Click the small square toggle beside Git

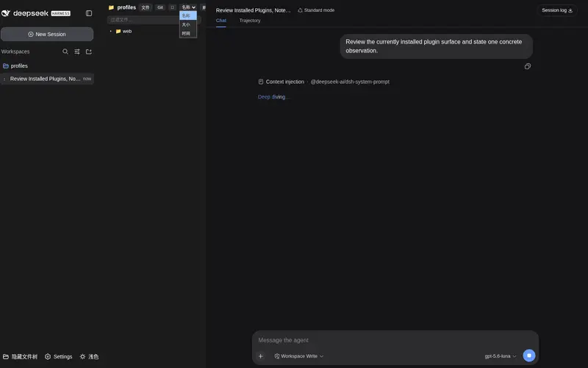[173, 7]
